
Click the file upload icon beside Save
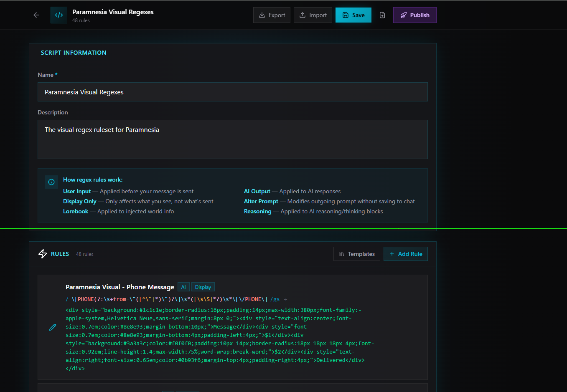[382, 15]
